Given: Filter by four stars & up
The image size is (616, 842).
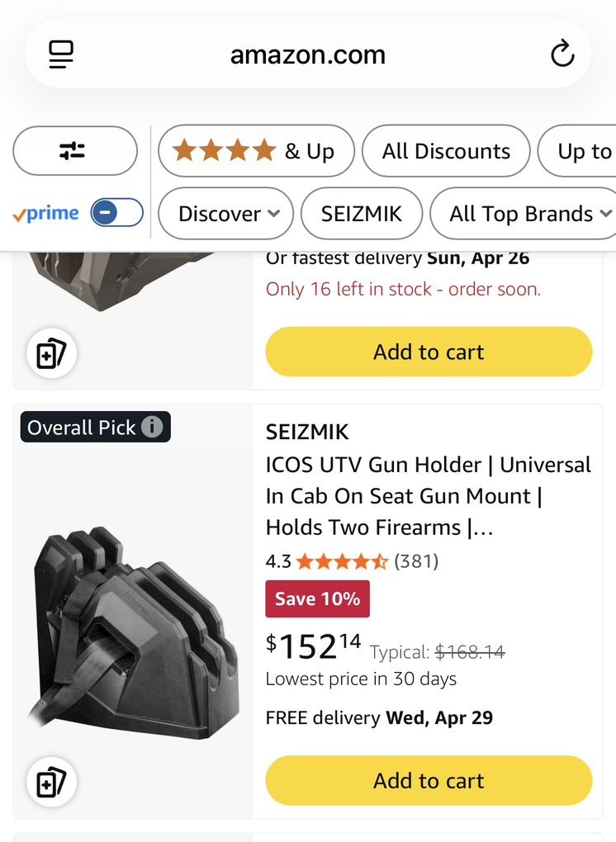Looking at the screenshot, I should coord(256,151).
